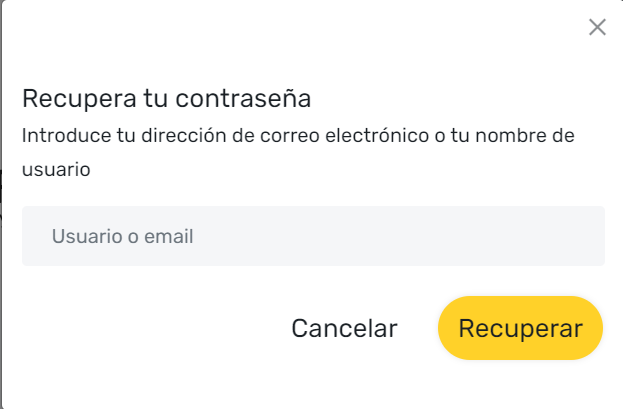Confirm recovery by clicking Recuperar
The width and height of the screenshot is (623, 409).
520,328
